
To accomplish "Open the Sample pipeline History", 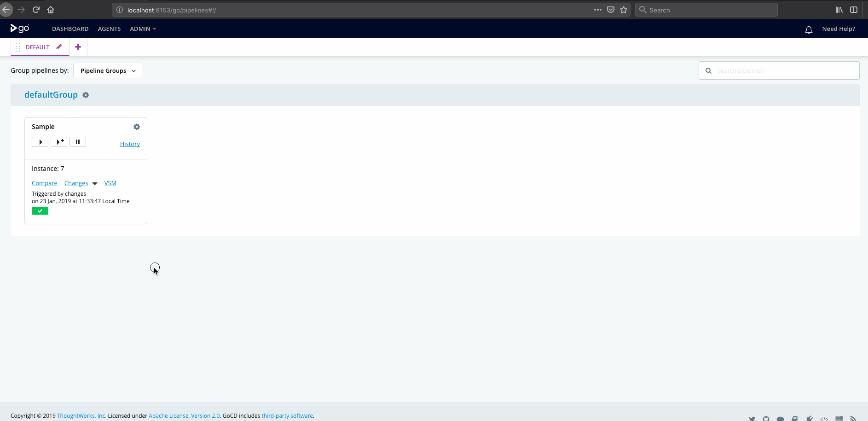I will tap(130, 144).
